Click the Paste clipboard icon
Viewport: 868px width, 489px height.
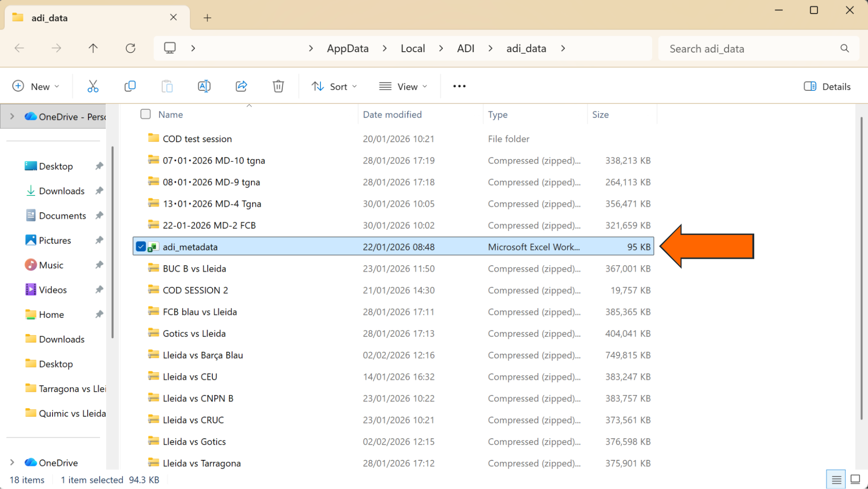point(167,86)
